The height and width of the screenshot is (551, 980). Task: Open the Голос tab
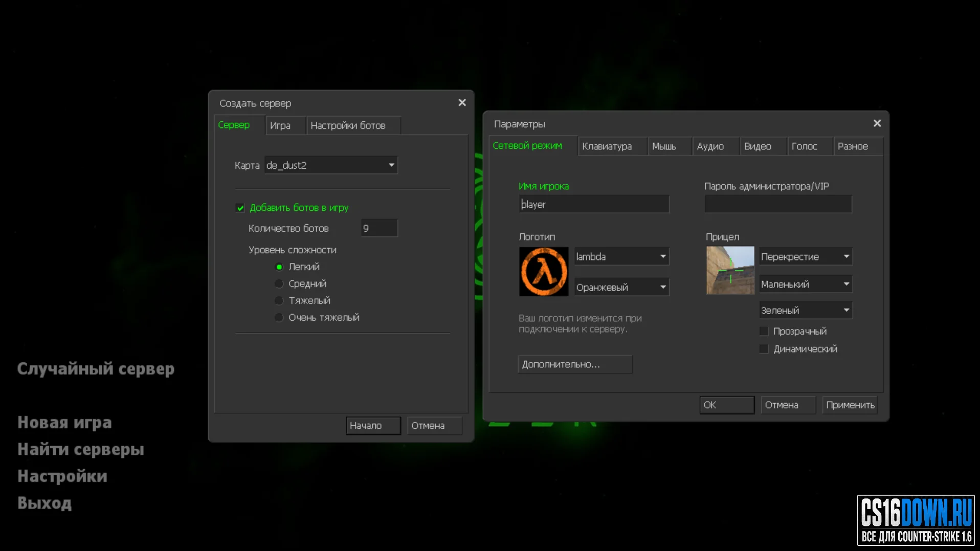[x=810, y=146]
